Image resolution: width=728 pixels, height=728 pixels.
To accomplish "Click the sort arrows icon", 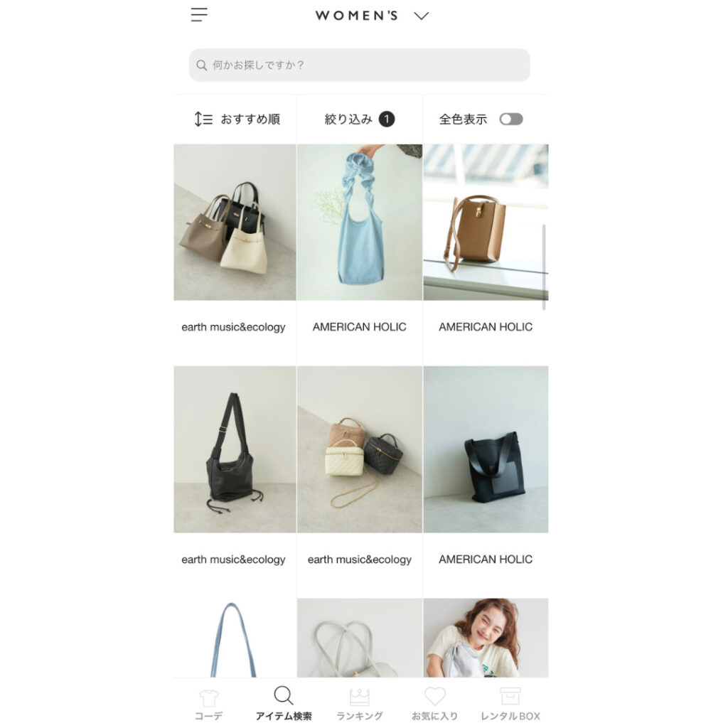I will [203, 119].
